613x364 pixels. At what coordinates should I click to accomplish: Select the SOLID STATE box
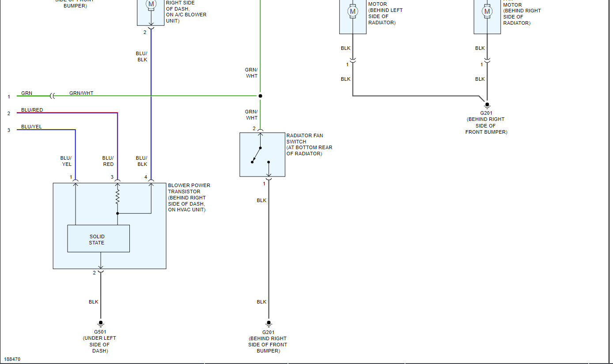98,239
